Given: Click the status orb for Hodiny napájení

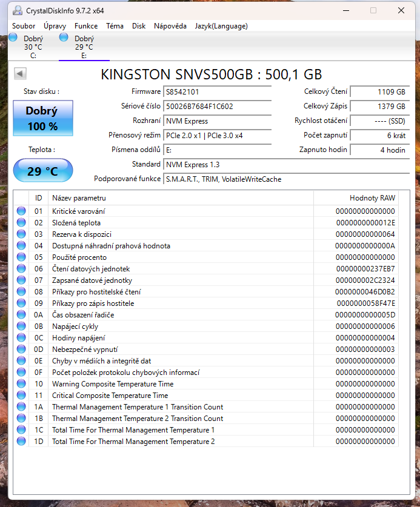Looking at the screenshot, I should click(21, 338).
